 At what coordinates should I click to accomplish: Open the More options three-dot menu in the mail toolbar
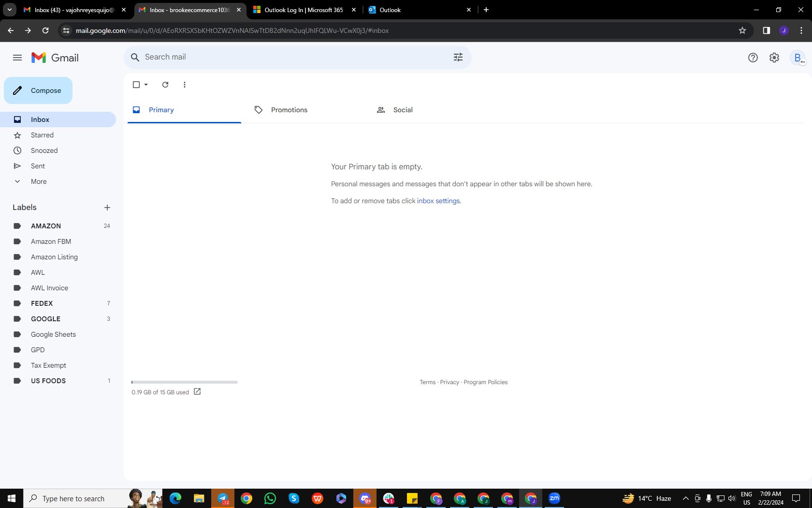(185, 85)
